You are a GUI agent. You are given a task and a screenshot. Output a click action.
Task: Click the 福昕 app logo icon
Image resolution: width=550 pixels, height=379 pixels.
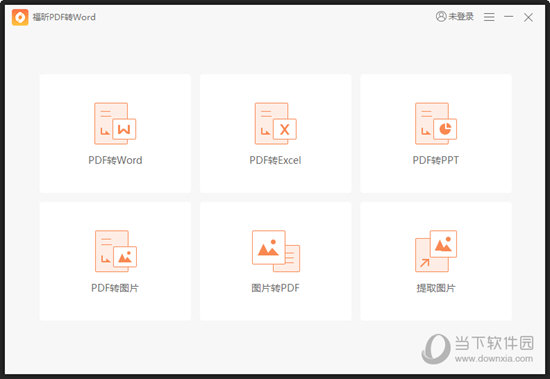20,17
